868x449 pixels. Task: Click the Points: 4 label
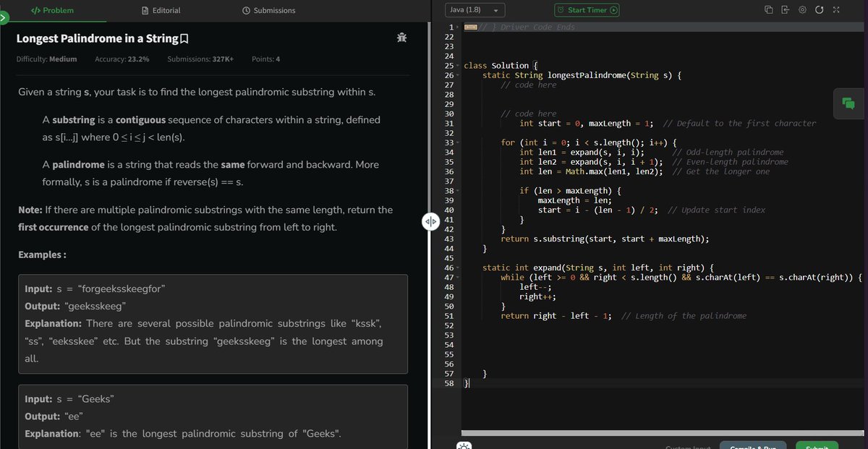265,59
